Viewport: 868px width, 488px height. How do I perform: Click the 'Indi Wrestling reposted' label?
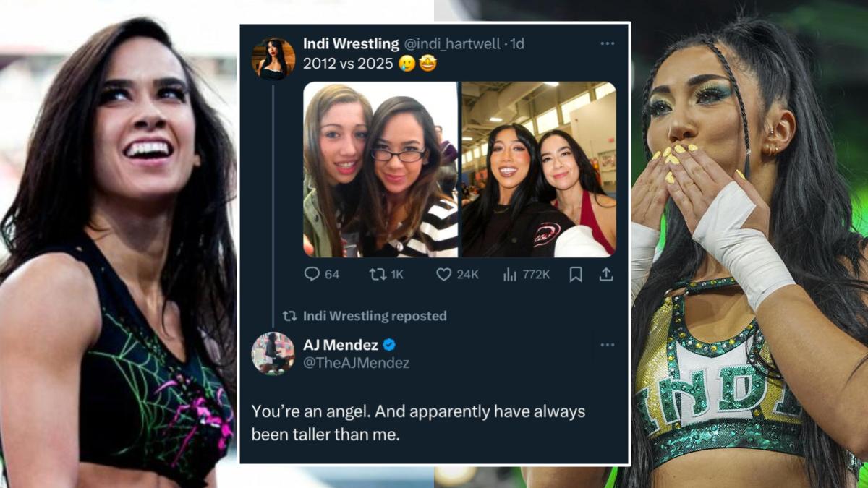tap(375, 316)
